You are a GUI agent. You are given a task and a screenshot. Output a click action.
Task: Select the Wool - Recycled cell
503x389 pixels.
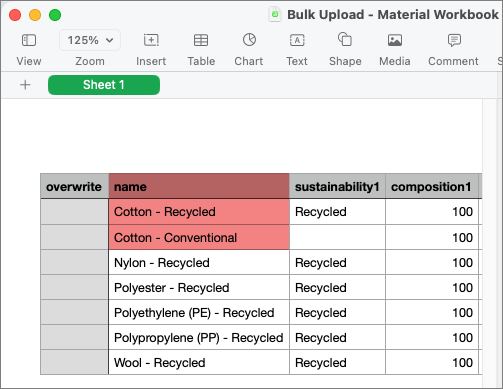(x=199, y=362)
